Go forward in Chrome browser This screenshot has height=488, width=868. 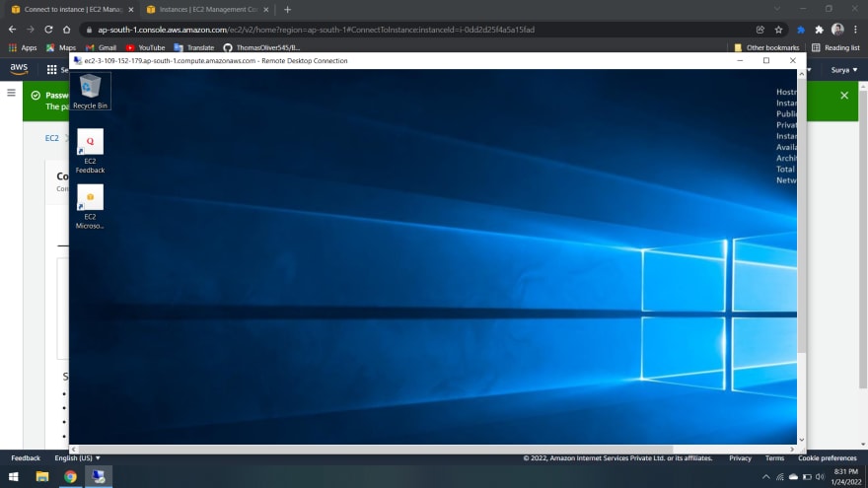tap(31, 30)
